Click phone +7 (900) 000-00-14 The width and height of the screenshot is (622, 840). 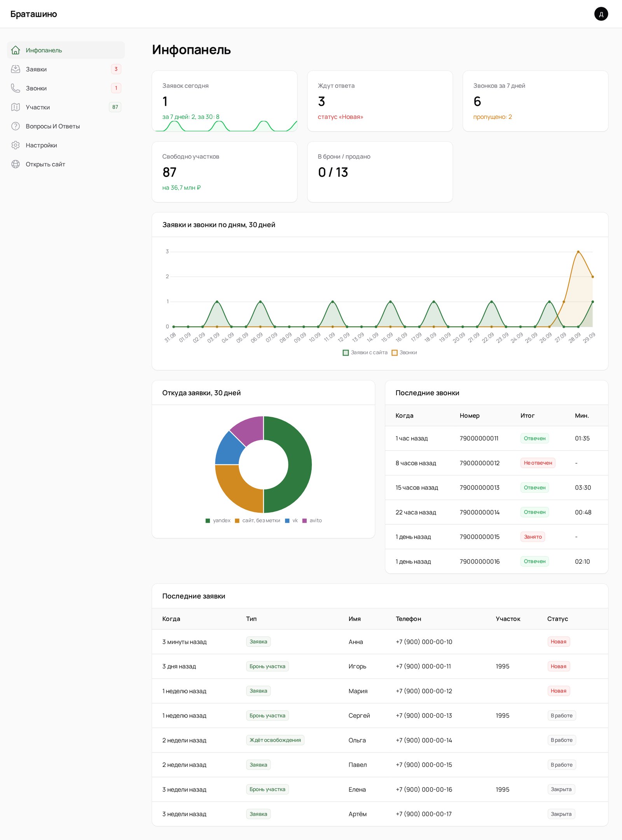pyautogui.click(x=424, y=740)
